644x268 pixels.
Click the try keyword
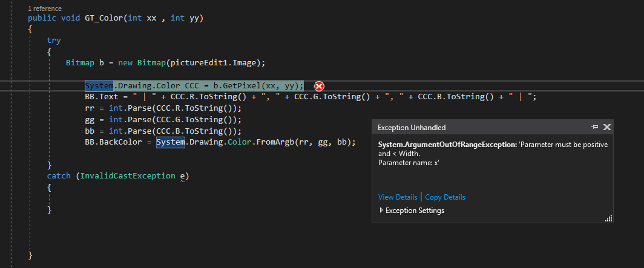point(54,40)
